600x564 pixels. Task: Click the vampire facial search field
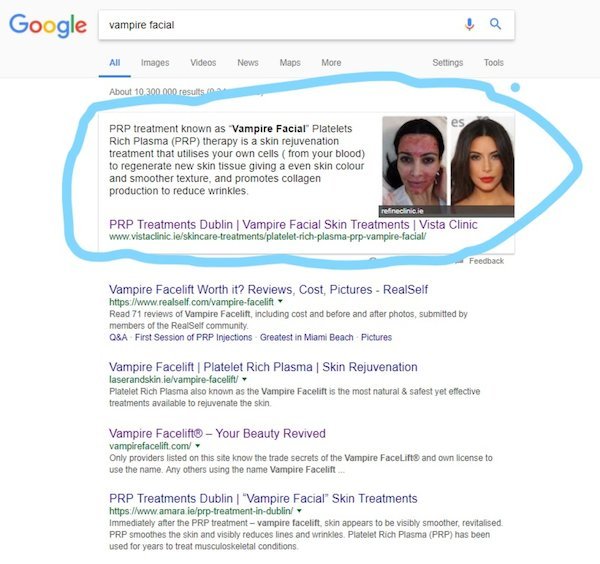point(279,25)
